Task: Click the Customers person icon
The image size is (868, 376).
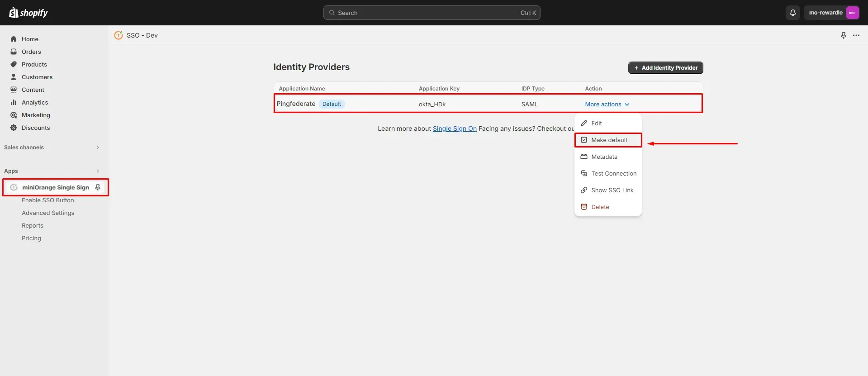Action: click(x=14, y=77)
